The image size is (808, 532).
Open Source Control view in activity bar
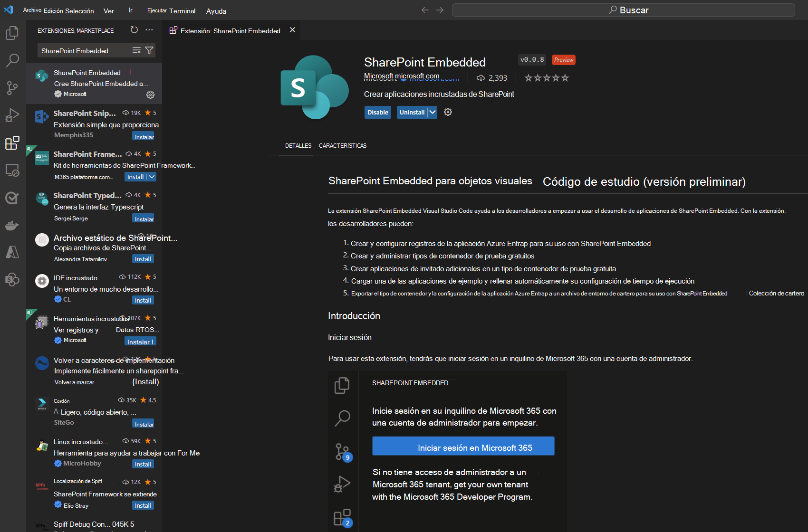12,88
